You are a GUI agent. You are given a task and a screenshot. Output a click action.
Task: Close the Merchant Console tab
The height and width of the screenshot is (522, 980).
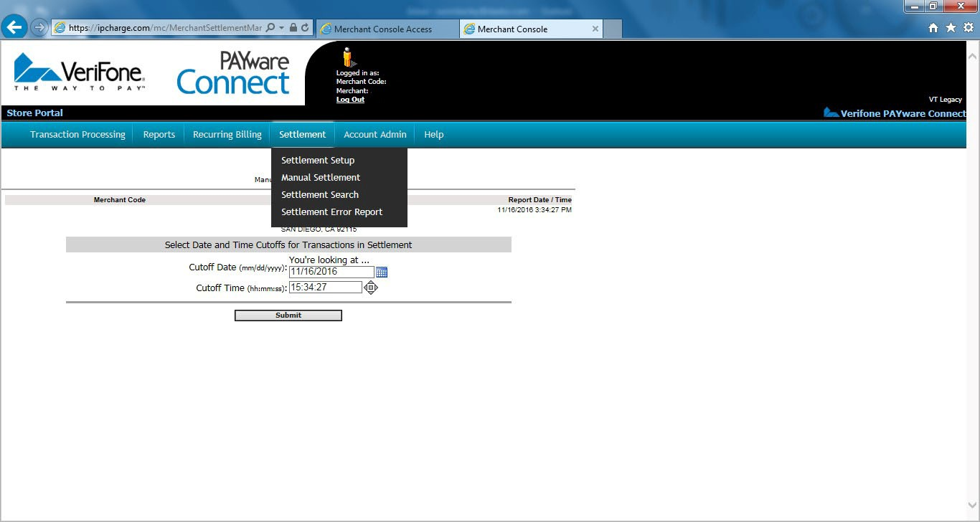[595, 29]
